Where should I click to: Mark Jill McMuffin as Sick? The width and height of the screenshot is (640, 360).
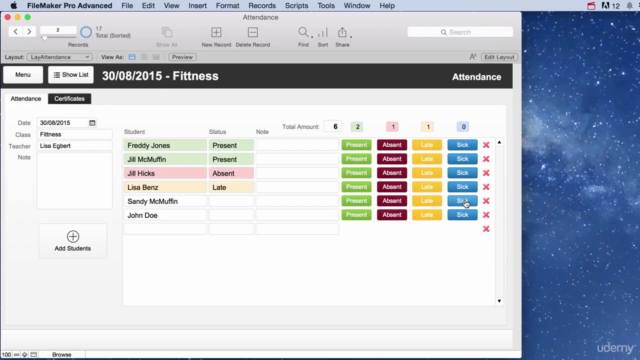(x=462, y=159)
